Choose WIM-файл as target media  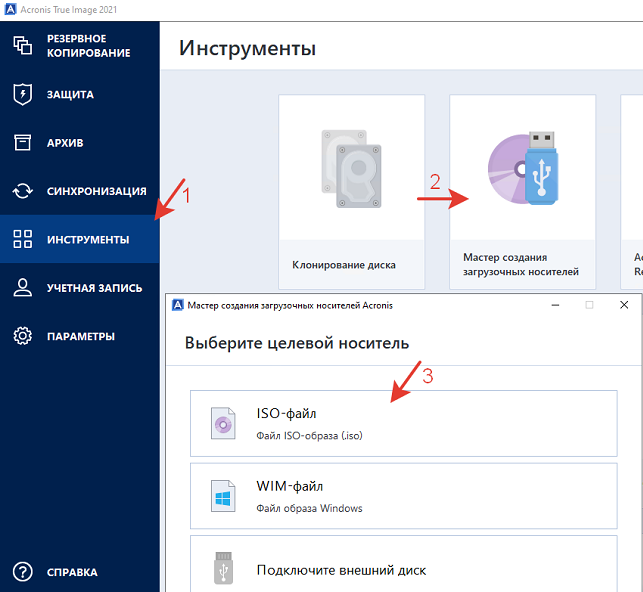pyautogui.click(x=404, y=496)
